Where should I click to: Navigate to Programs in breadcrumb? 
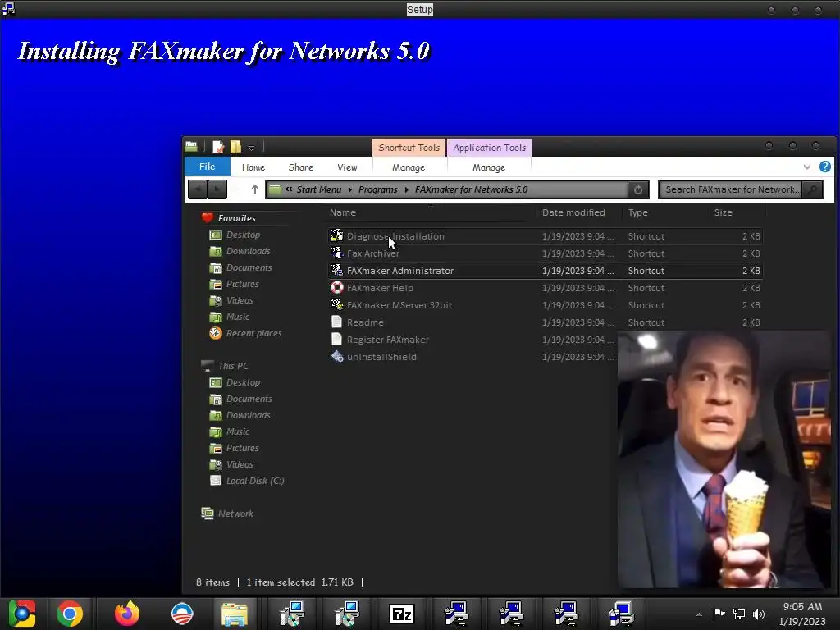[x=377, y=189]
